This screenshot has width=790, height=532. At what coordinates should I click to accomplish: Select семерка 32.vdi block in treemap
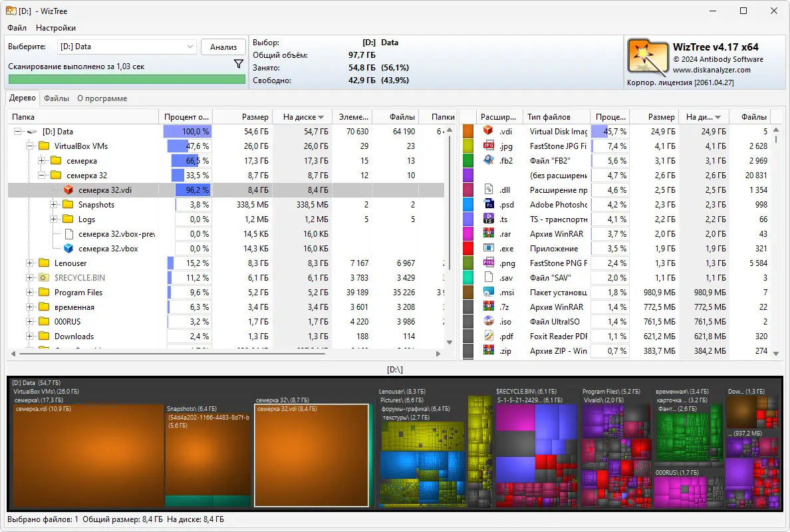[311, 455]
